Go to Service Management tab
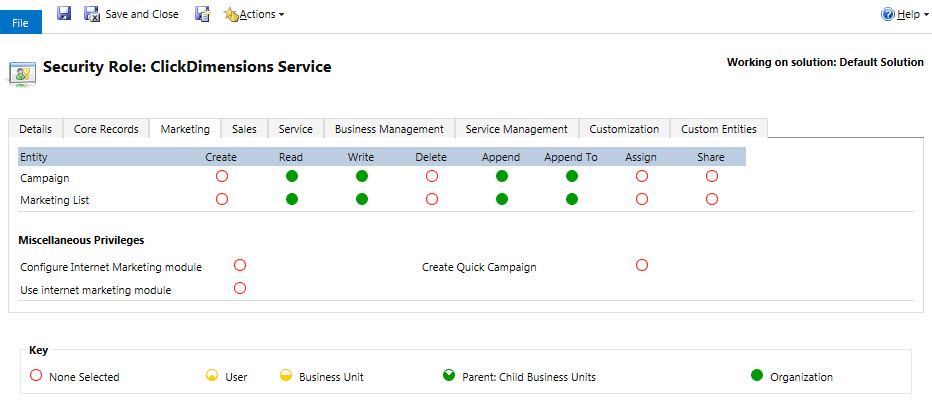The image size is (932, 406). point(517,129)
